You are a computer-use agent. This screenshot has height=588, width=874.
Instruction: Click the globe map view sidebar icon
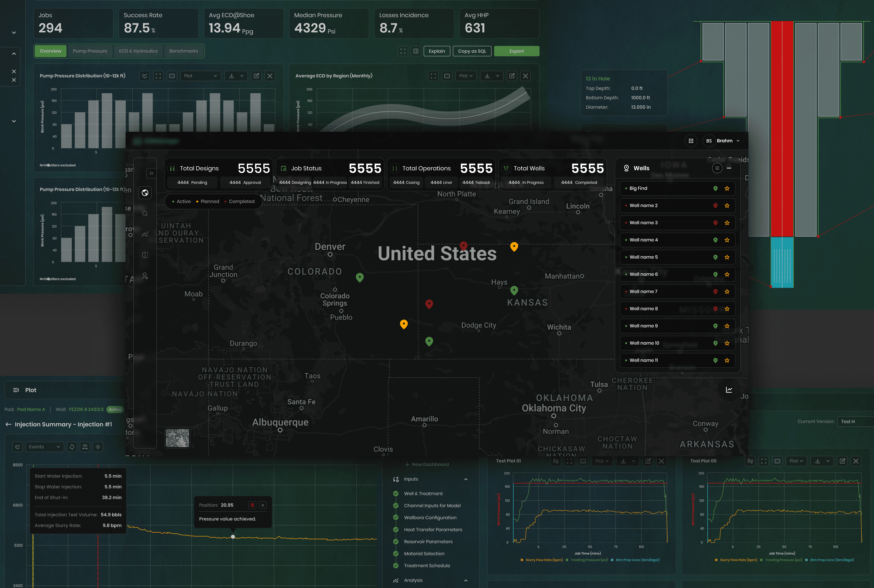point(145,193)
